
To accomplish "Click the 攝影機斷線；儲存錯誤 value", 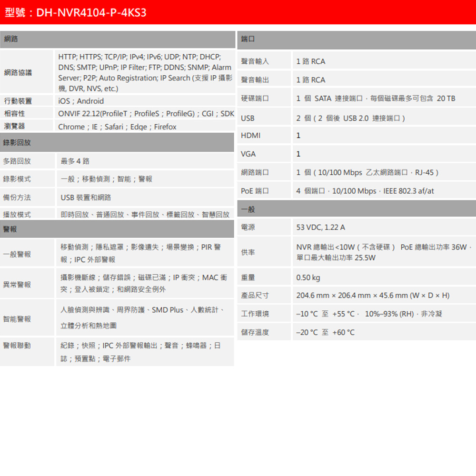I will click(x=144, y=283).
